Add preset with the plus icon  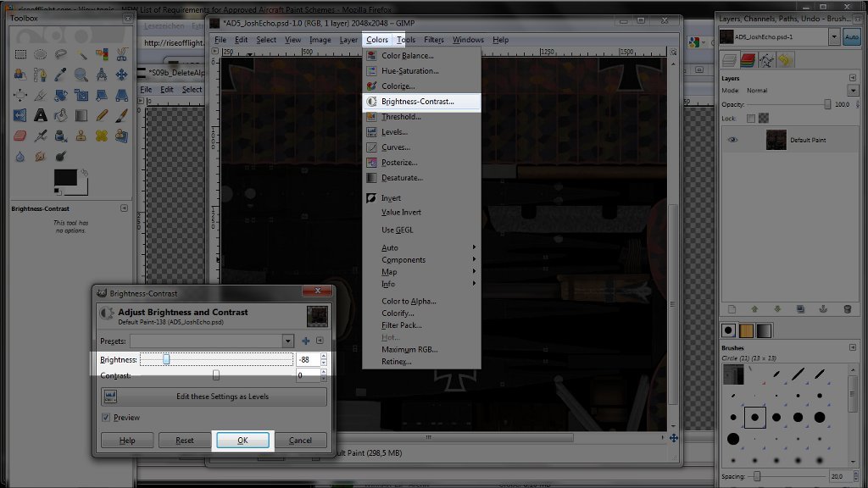[305, 341]
